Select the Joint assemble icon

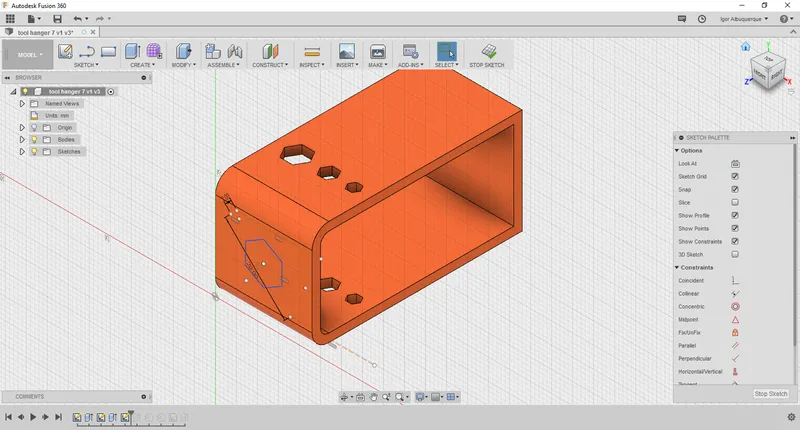(235, 52)
